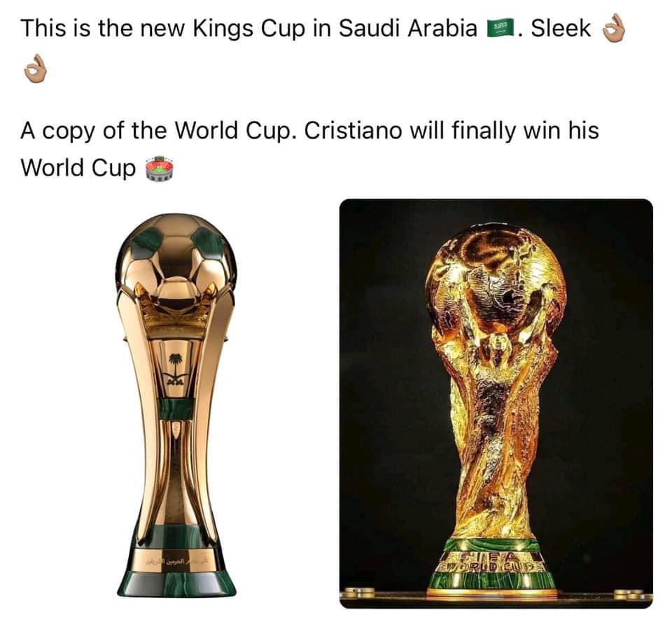This screenshot has height=617, width=672.
Task: Click the OK hand emoji on second line
Action: point(35,69)
